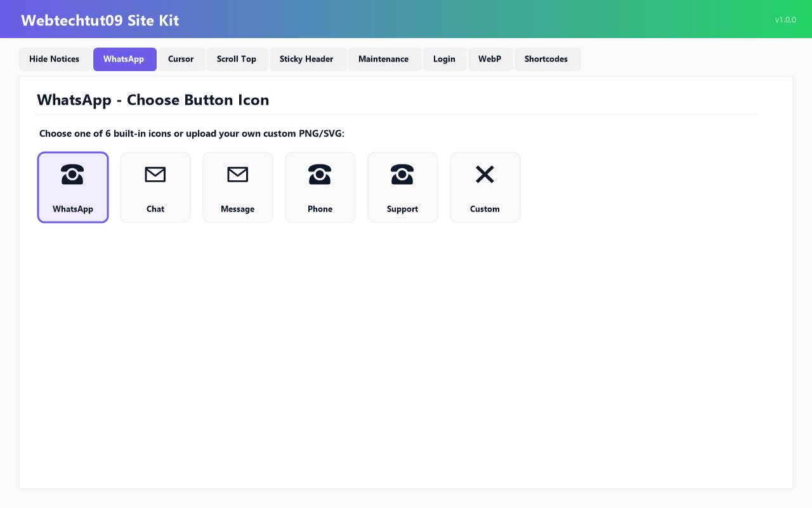
Task: Switch to the Maintenance tab
Action: 384,59
